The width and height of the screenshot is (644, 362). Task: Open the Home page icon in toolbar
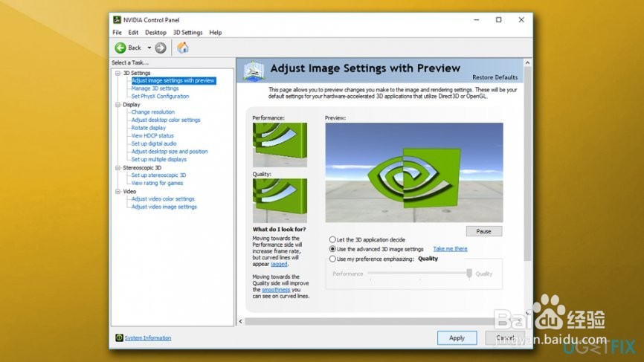tap(183, 48)
